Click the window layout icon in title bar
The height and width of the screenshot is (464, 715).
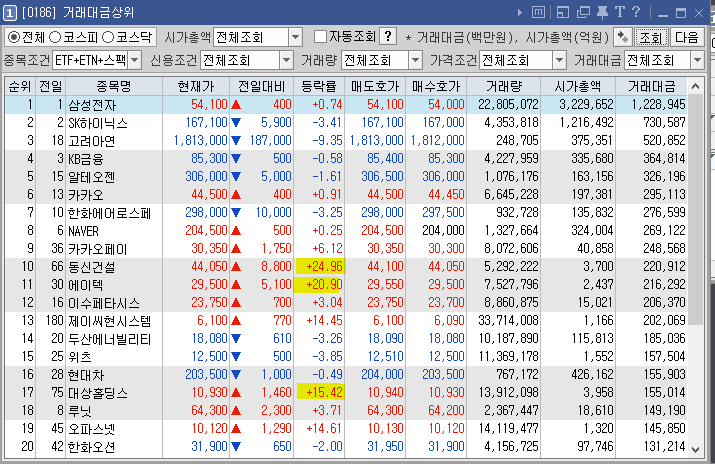(563, 12)
